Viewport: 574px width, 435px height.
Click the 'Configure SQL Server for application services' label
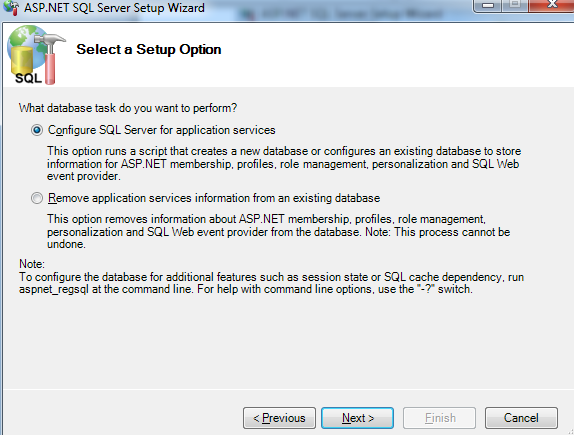[161, 130]
